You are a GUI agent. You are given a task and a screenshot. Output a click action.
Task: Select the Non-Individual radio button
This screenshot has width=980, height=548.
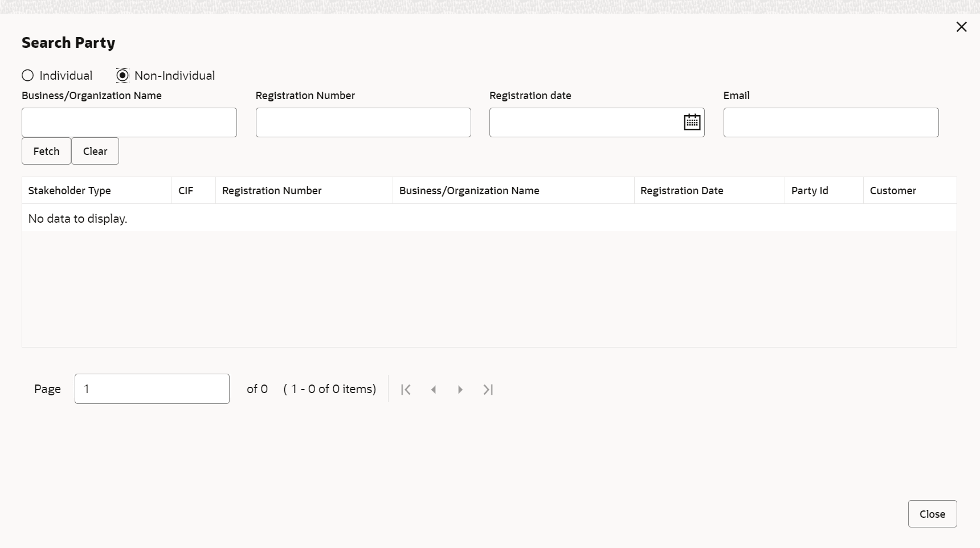(122, 76)
